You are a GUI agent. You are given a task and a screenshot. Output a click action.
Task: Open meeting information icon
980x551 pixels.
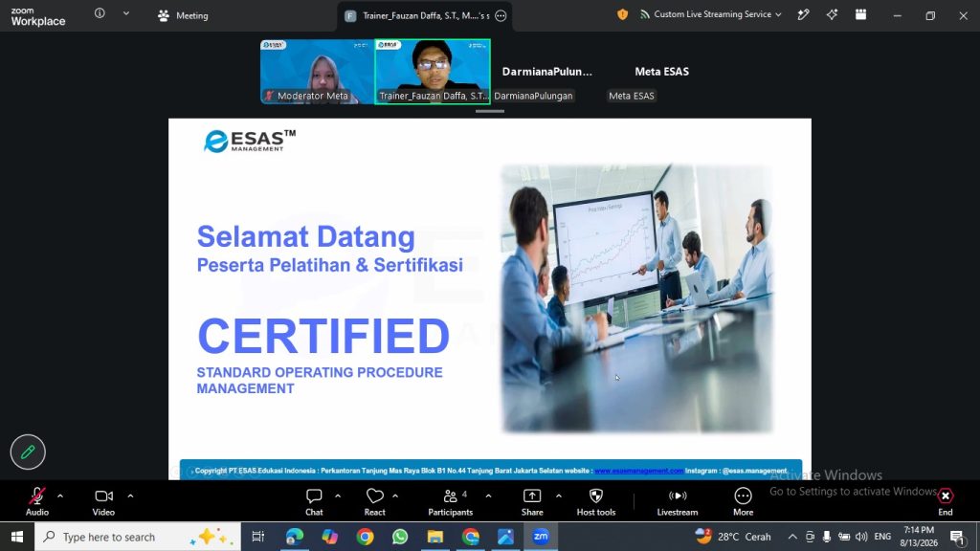point(100,13)
